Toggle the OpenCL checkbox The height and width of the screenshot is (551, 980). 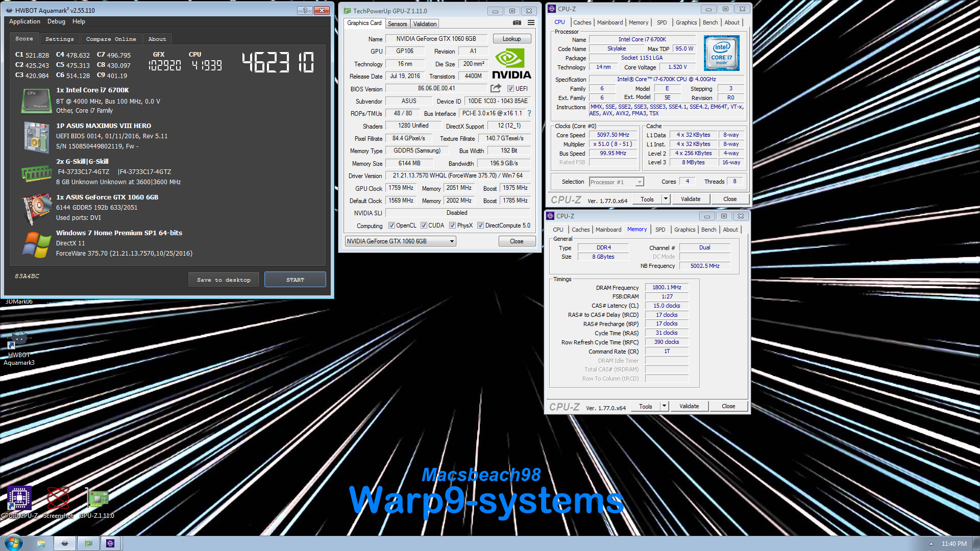pos(391,226)
